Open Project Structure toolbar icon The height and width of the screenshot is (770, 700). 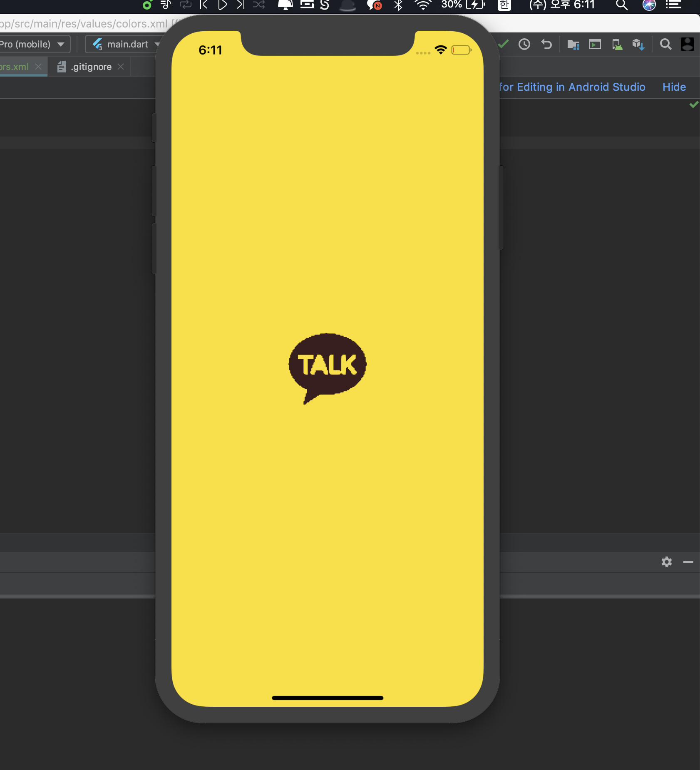(x=573, y=44)
